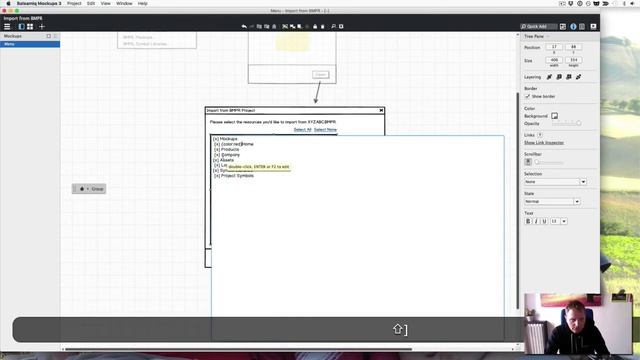The width and height of the screenshot is (640, 360).
Task: Click the Show Link Inspector link
Action: [x=544, y=143]
